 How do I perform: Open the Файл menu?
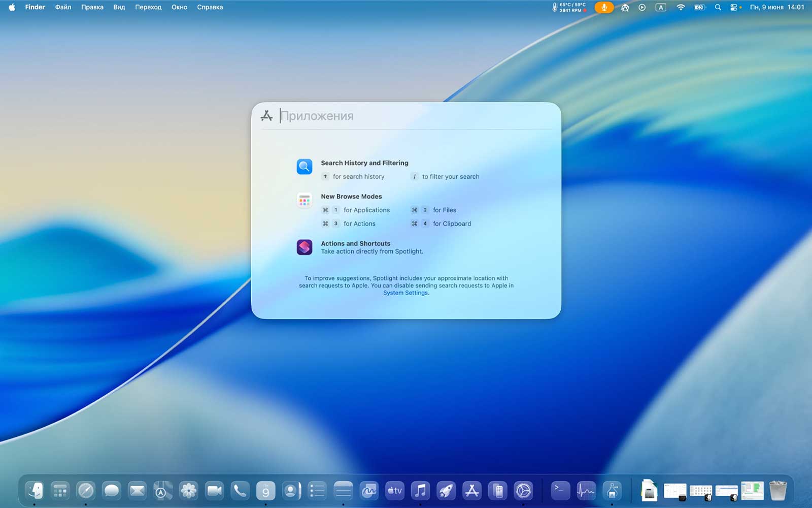[63, 7]
